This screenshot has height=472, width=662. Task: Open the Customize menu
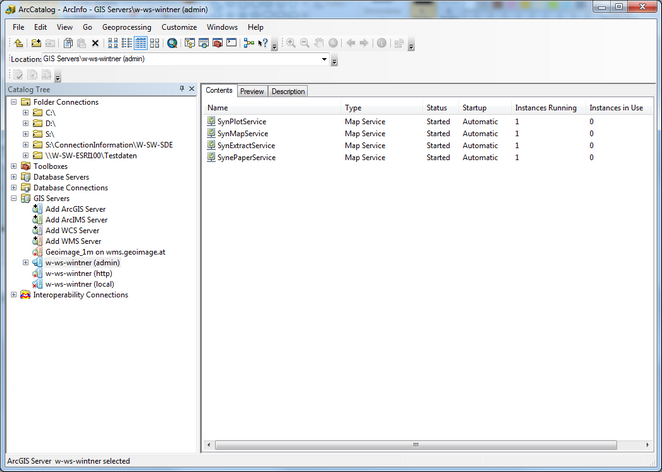[x=179, y=27]
